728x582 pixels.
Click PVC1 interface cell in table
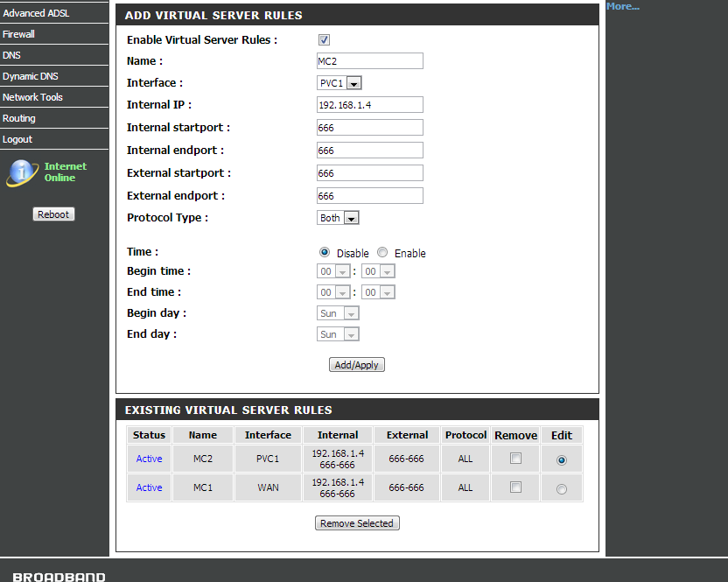268,459
